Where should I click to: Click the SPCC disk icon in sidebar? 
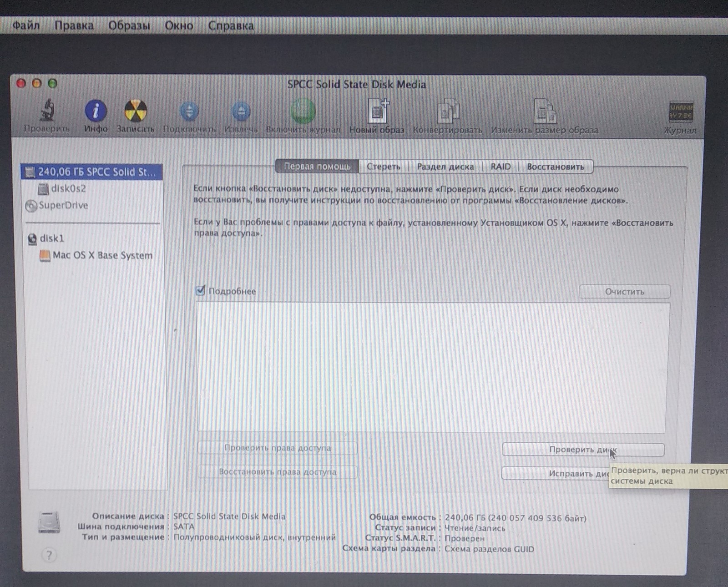pyautogui.click(x=30, y=172)
